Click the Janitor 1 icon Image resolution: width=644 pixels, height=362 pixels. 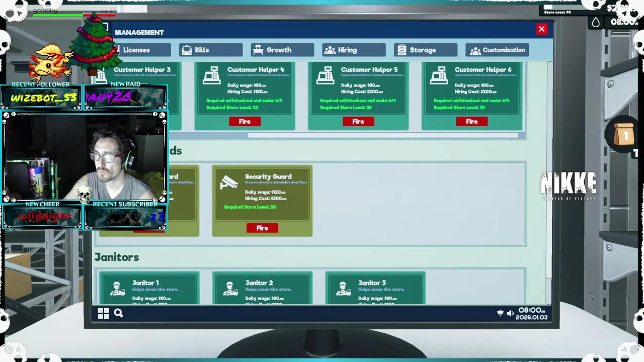pos(117,289)
